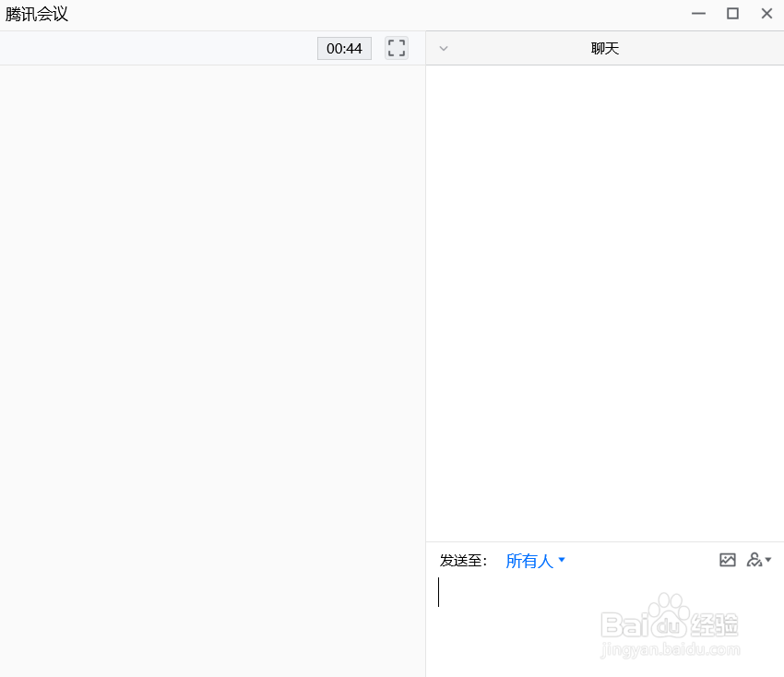Click the empty chat history area

(x=604, y=295)
